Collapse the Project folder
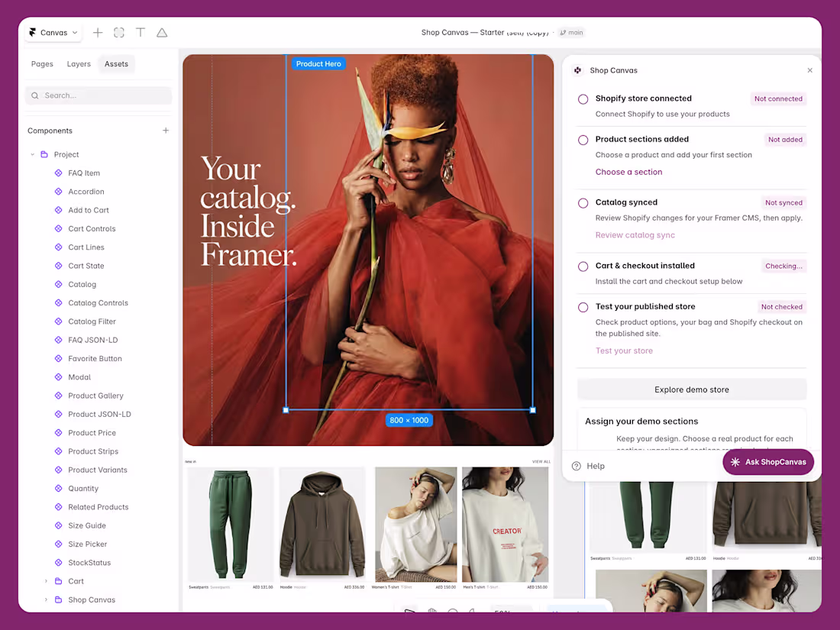 click(x=33, y=154)
